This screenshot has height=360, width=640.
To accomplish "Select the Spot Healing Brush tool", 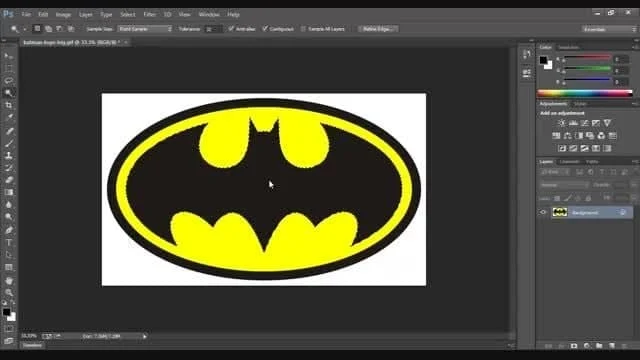I will tap(9, 131).
